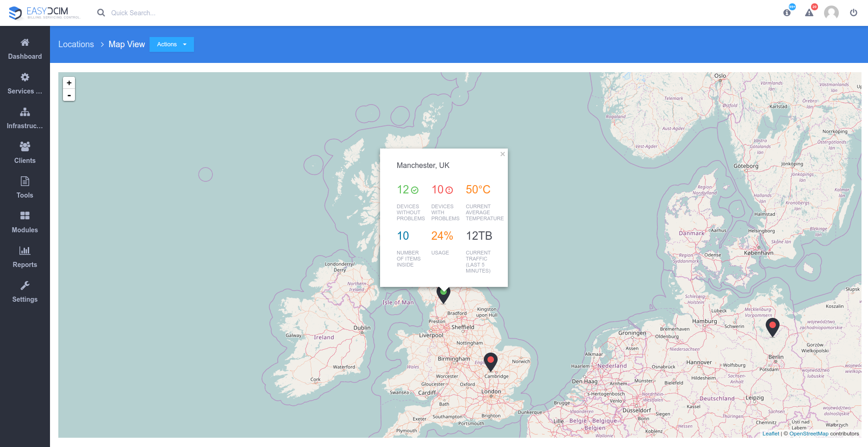868x447 pixels.
Task: Click the number of items inside value 10
Action: (403, 236)
